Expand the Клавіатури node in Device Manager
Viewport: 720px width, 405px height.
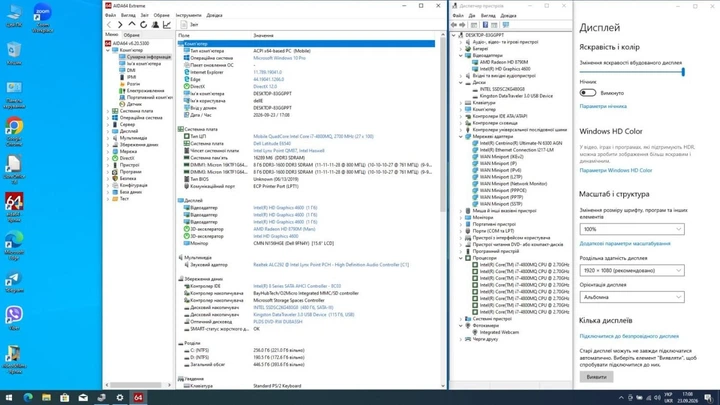coord(461,103)
